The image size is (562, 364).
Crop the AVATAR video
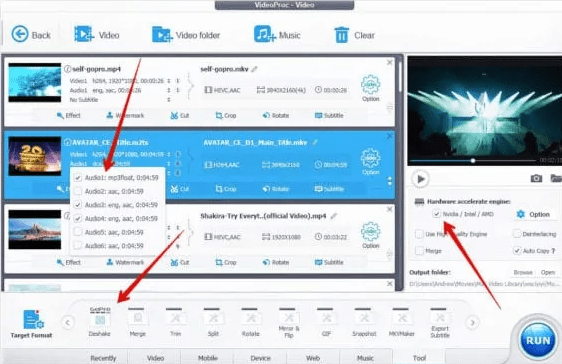[225, 189]
